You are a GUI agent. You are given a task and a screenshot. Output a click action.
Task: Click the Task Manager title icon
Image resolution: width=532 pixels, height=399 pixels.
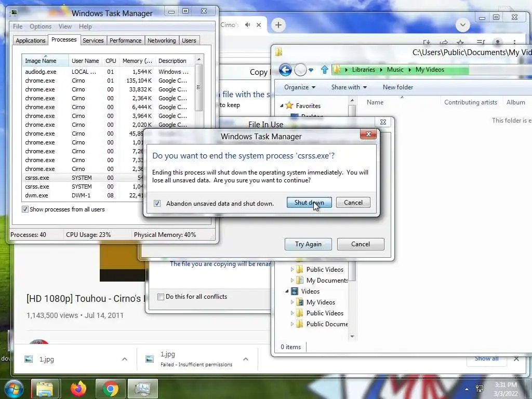tap(14, 13)
